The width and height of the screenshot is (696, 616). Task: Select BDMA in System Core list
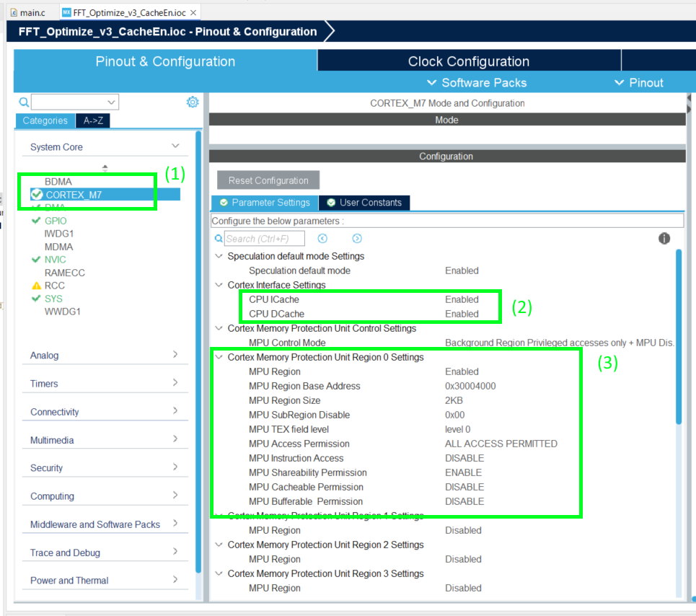click(58, 182)
